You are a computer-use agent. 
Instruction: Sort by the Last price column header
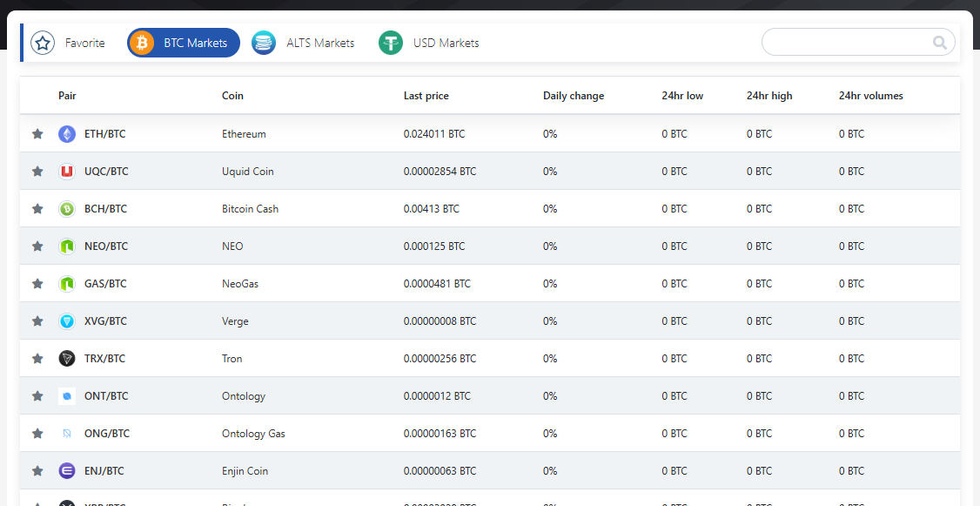click(x=426, y=96)
